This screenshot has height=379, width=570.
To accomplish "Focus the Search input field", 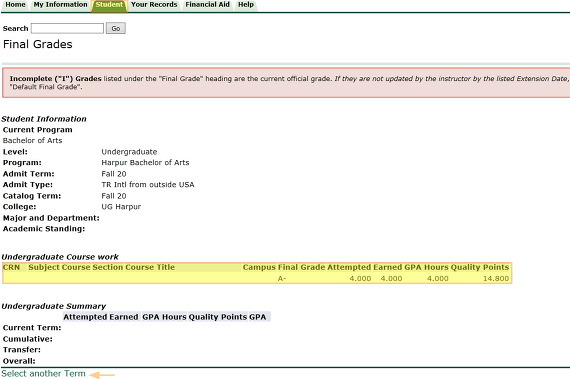I will click(x=67, y=28).
